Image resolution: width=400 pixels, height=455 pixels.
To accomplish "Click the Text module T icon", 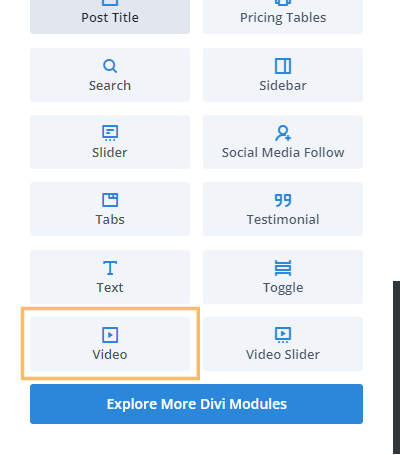I will [110, 268].
